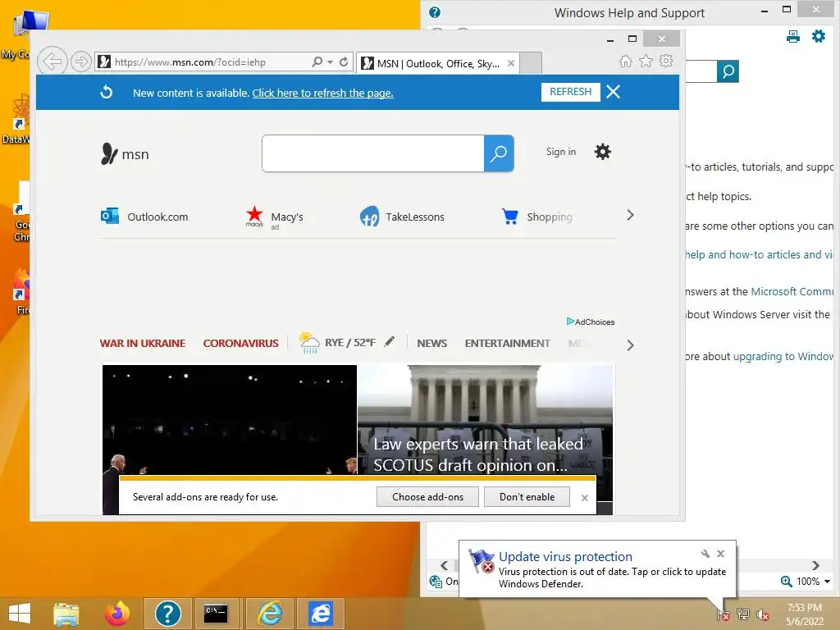Click the address bar search magnifier icon
Screen dimensions: 840x630
coord(317,62)
